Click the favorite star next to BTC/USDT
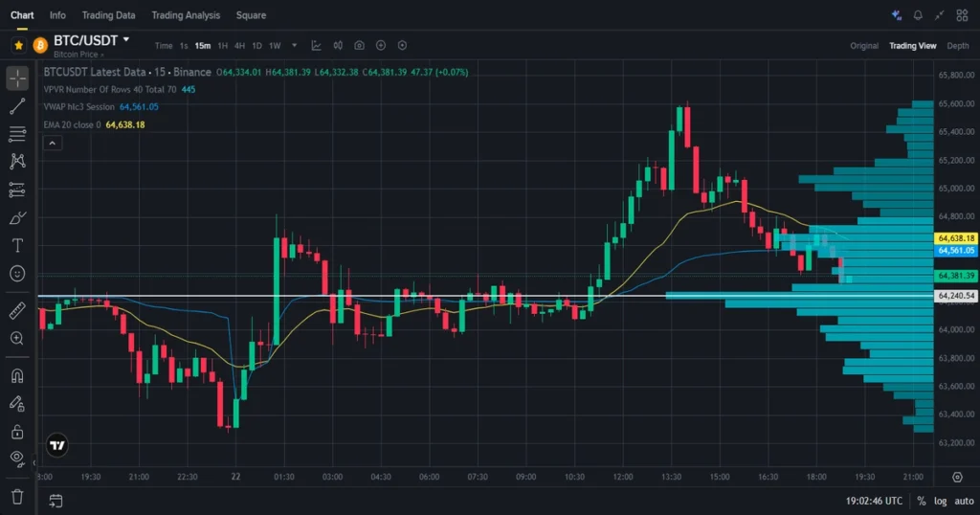Image resolution: width=980 pixels, height=515 pixels. [19, 45]
